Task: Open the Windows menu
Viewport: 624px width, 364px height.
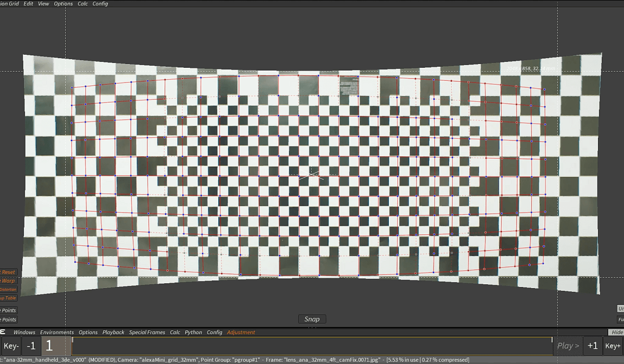Action: [24, 332]
